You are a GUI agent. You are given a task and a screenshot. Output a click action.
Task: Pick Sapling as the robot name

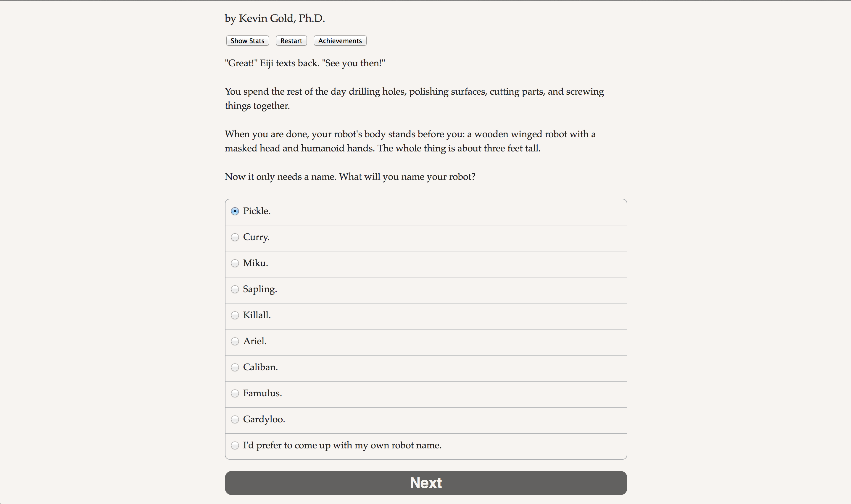pos(235,289)
